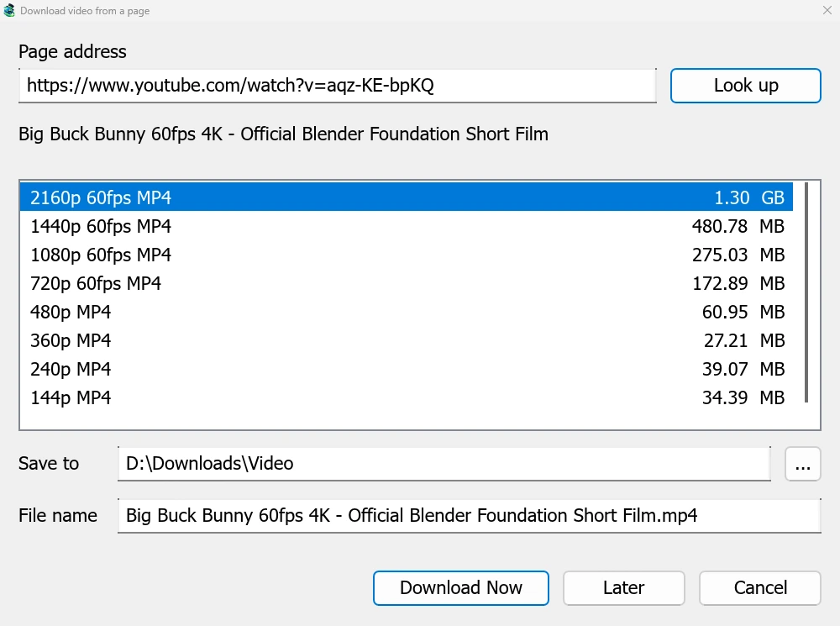Click the app icon in the title bar

(x=9, y=10)
